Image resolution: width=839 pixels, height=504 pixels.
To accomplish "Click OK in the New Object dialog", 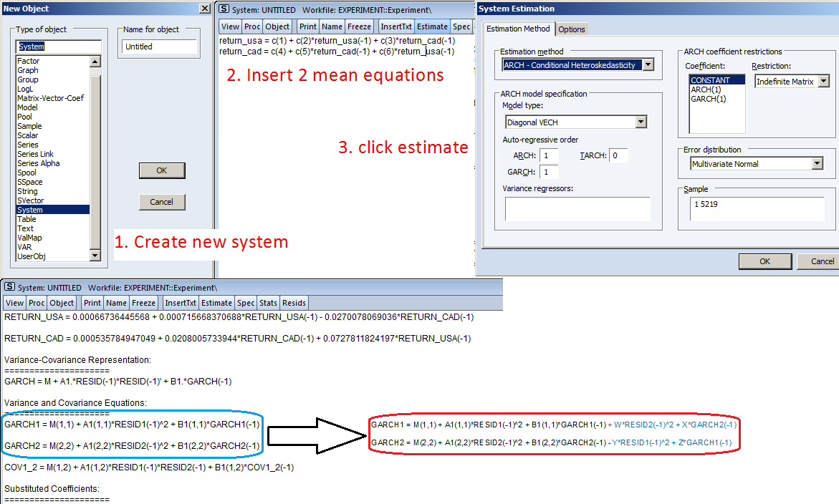I will click(162, 170).
